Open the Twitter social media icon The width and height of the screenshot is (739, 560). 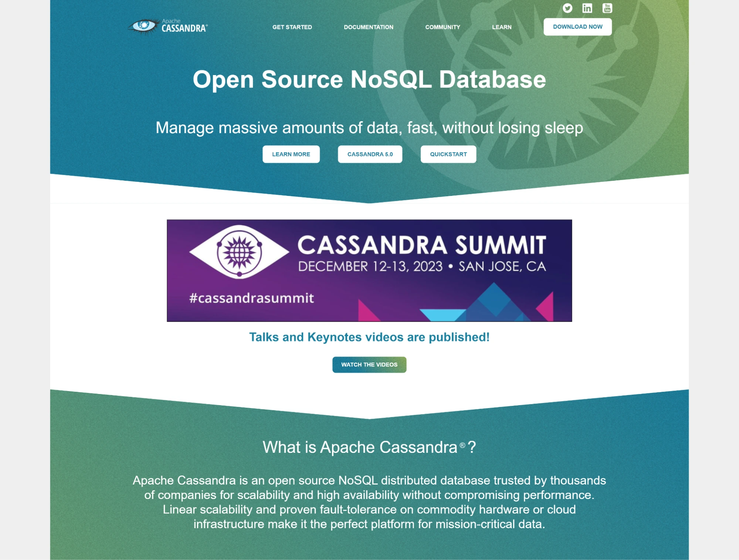point(567,8)
